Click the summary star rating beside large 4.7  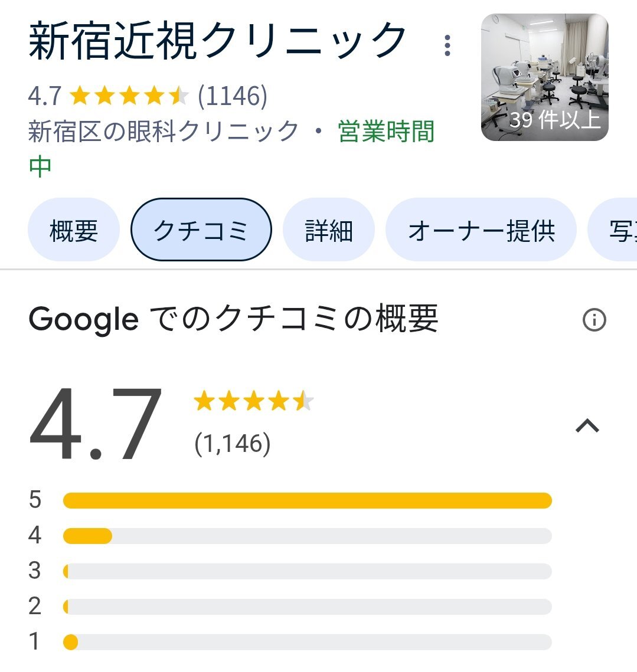click(x=254, y=401)
